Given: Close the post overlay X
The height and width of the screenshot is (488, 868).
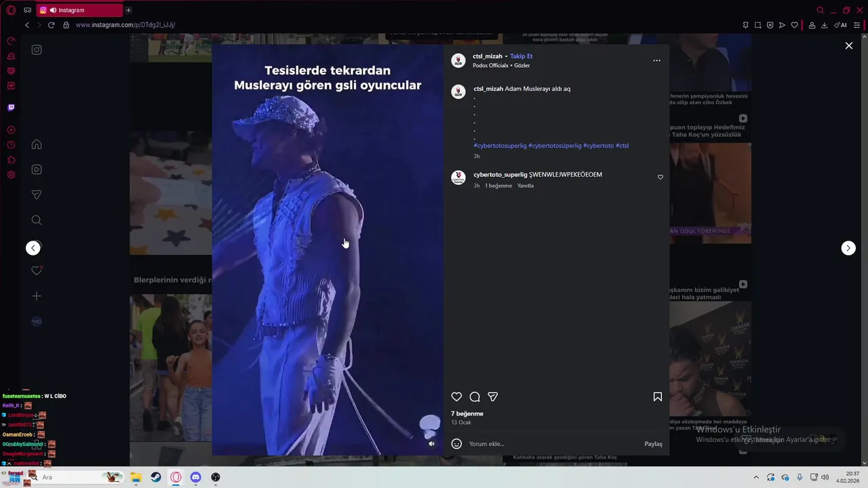Looking at the screenshot, I should click(x=848, y=46).
